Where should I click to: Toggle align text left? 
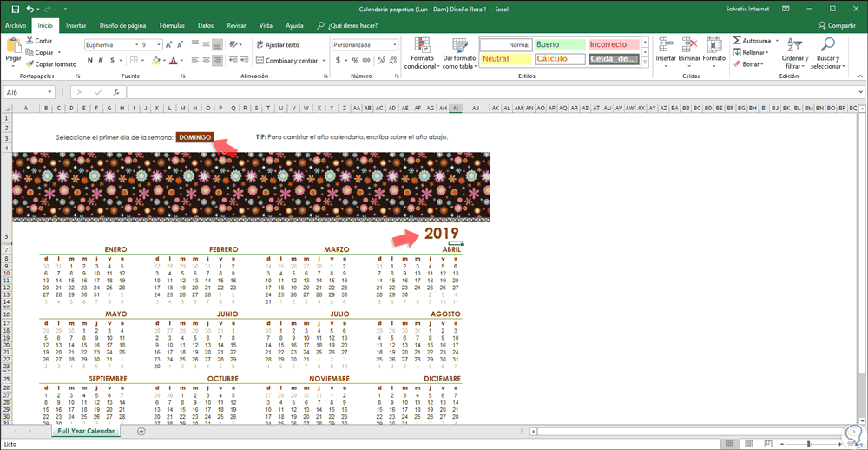[x=194, y=60]
